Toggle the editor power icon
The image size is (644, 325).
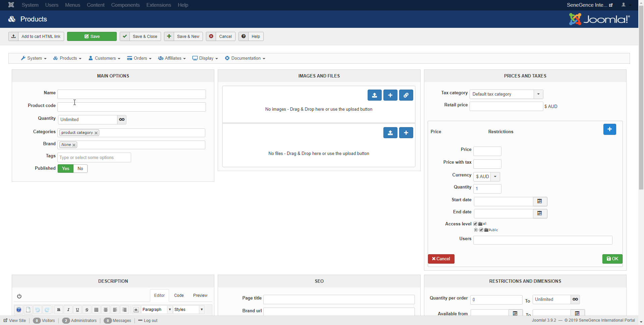(19, 296)
